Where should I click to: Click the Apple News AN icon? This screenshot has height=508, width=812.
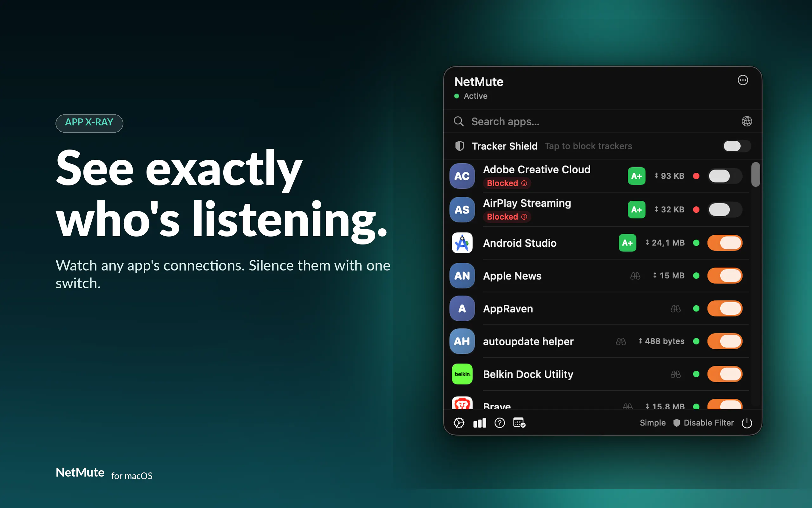point(462,276)
